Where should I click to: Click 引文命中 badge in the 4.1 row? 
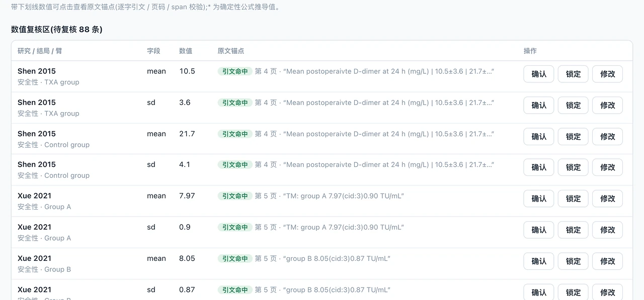tap(235, 164)
